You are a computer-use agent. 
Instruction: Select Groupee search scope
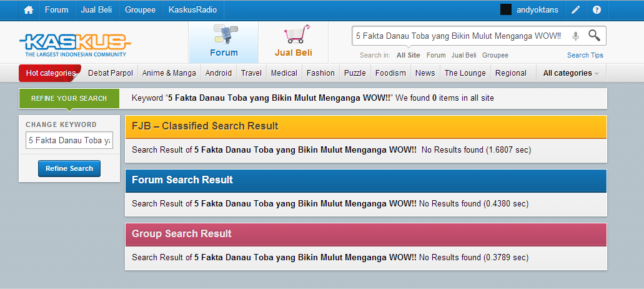point(495,55)
